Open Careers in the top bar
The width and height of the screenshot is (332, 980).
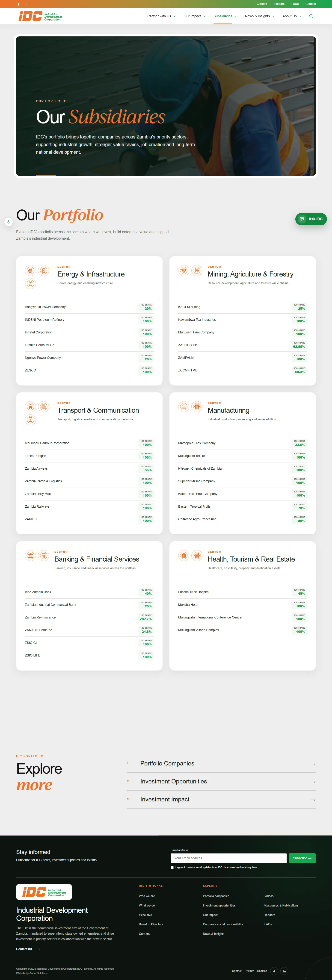tap(261, 4)
